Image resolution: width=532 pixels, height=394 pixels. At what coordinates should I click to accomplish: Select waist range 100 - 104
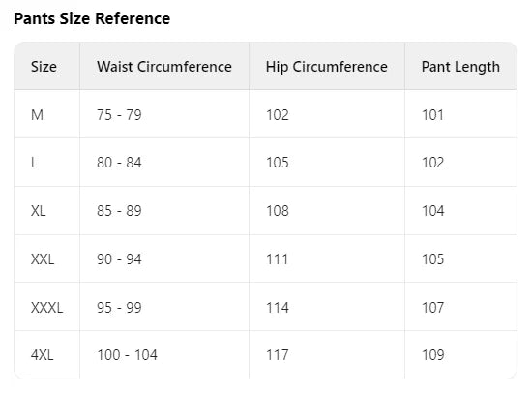pos(128,355)
